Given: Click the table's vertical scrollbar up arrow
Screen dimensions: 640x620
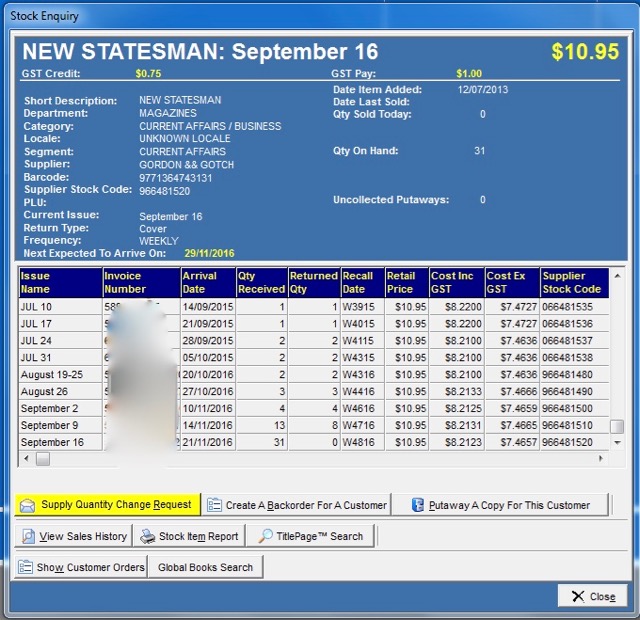Looking at the screenshot, I should pos(618,274).
